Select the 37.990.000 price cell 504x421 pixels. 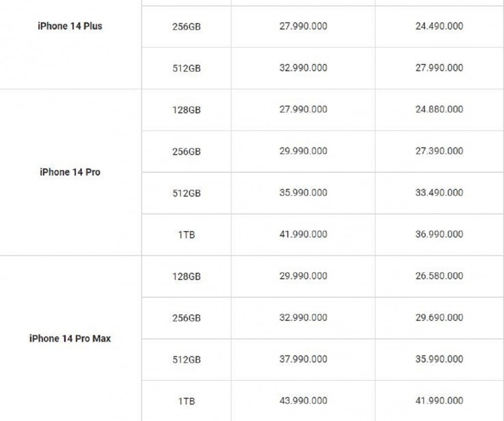pos(303,360)
